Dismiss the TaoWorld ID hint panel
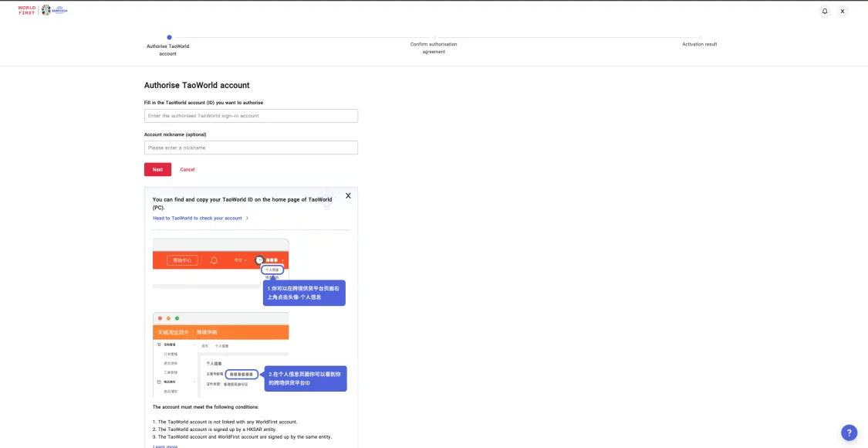 [348, 195]
